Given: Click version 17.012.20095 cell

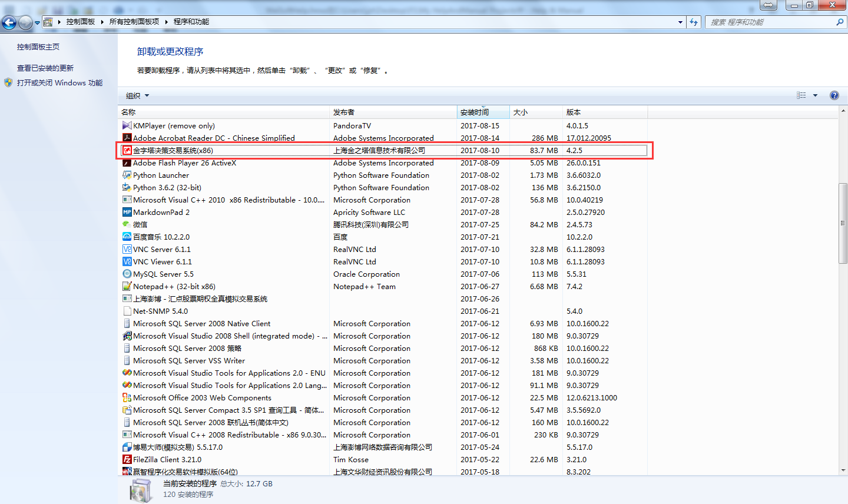Looking at the screenshot, I should [x=589, y=138].
